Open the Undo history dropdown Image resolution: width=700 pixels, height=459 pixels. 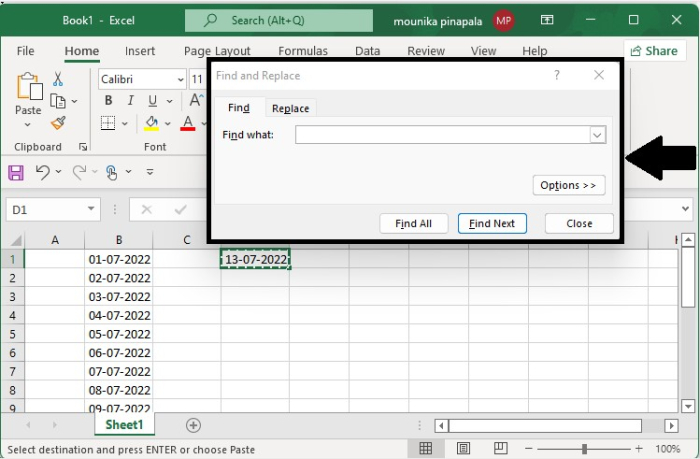pos(58,171)
